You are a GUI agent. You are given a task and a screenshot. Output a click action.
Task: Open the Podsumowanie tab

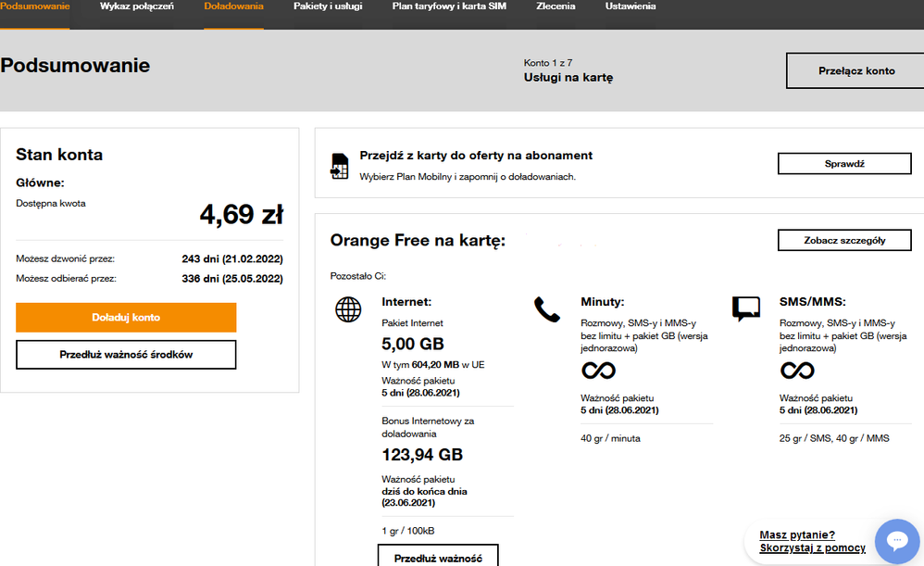click(x=35, y=6)
